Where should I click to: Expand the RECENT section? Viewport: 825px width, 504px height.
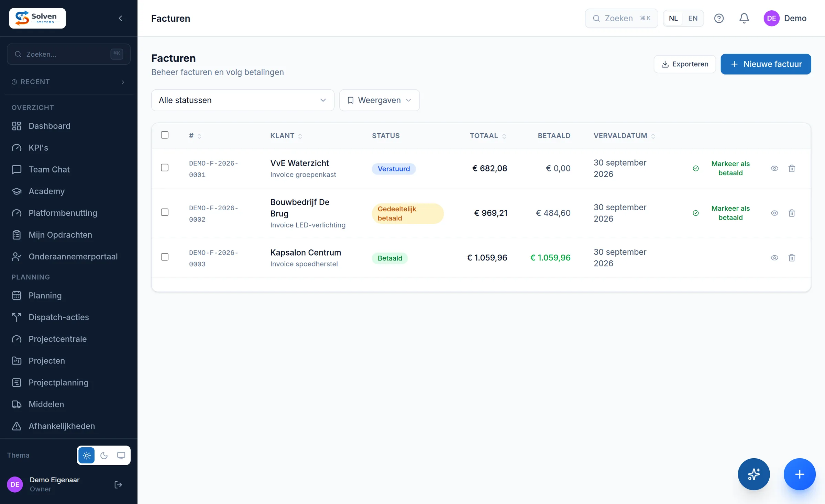[x=68, y=82]
